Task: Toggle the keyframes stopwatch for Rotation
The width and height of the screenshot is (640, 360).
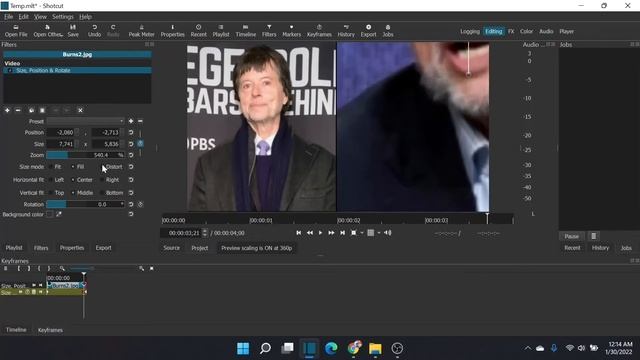Action: [x=140, y=204]
